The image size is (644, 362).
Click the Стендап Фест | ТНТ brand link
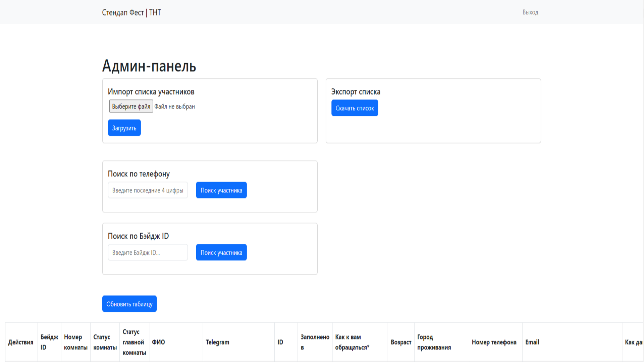[131, 12]
